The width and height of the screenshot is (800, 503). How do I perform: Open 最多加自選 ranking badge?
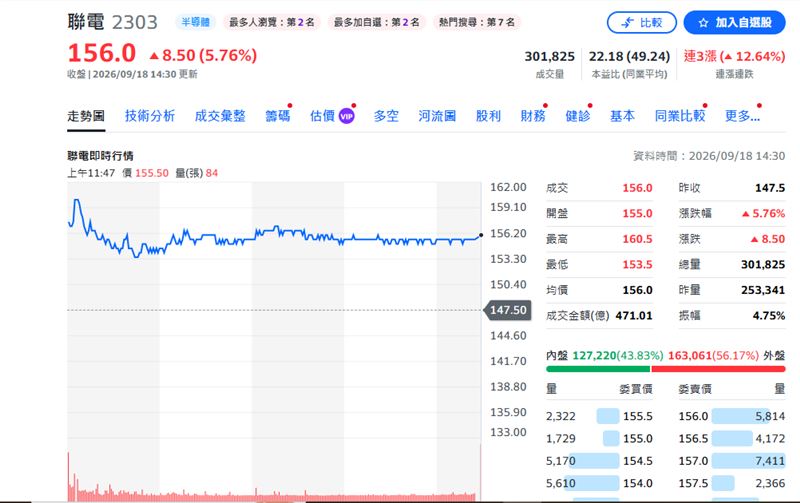pos(377,22)
